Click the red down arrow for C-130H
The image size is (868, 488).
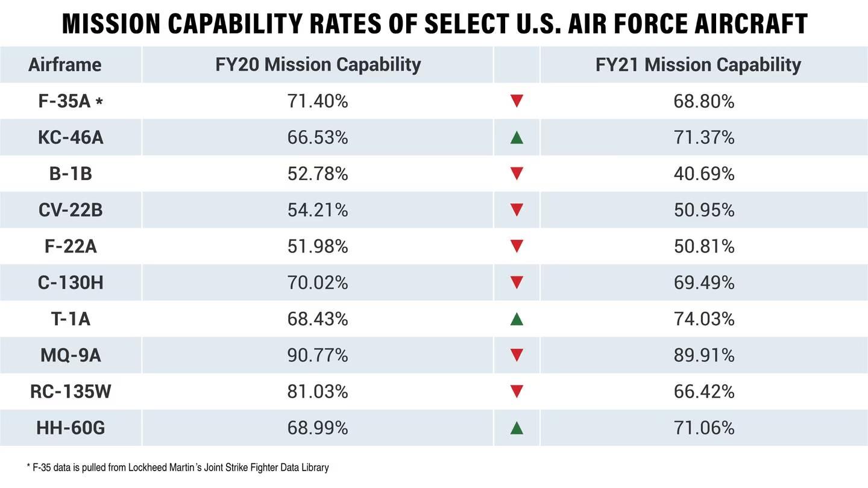pos(516,283)
